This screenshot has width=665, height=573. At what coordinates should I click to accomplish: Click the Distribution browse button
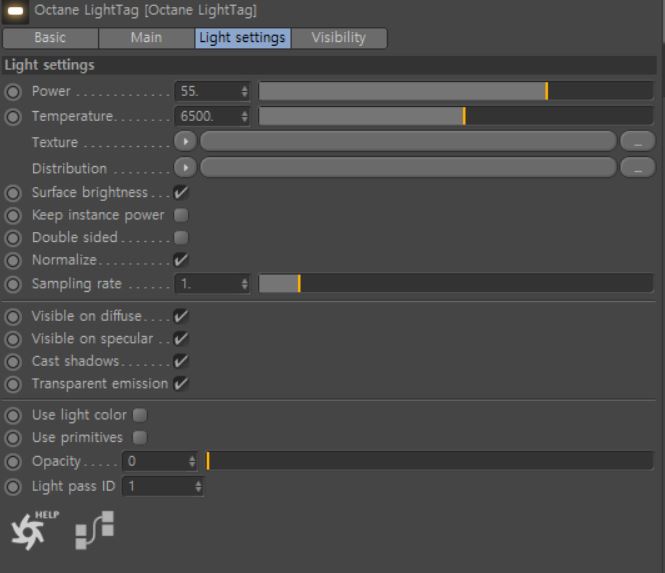637,168
